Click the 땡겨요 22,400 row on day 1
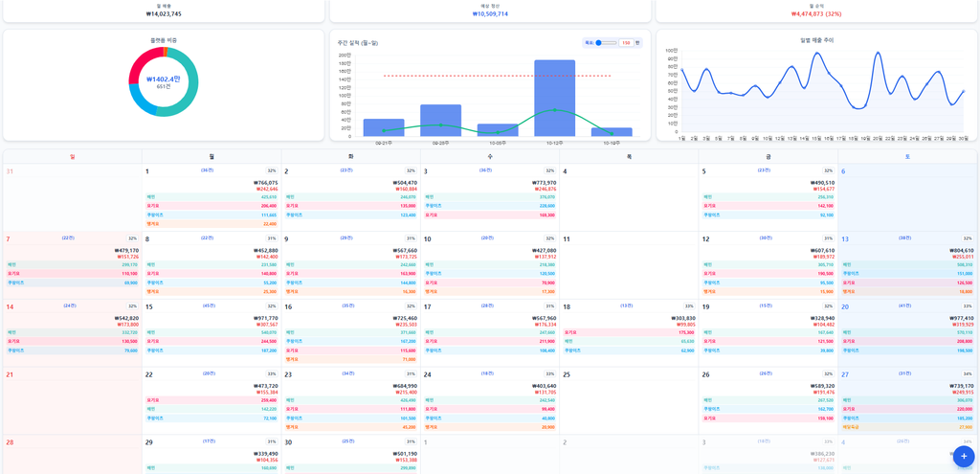The height and width of the screenshot is (474, 980). point(212,223)
